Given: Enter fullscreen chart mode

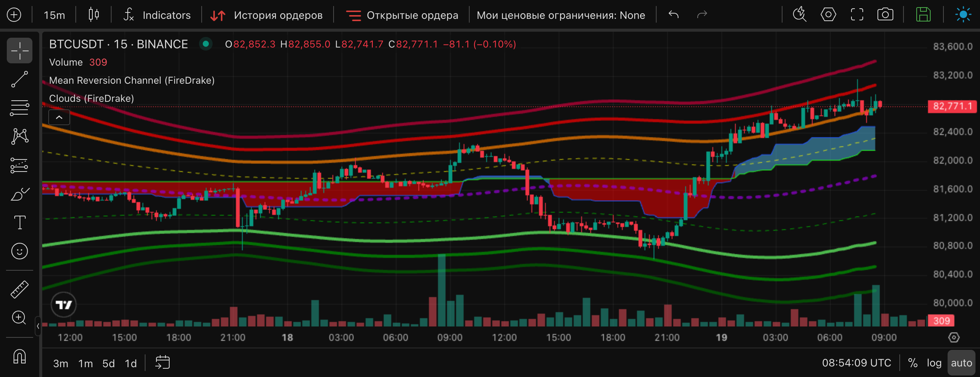Looking at the screenshot, I should pos(857,15).
